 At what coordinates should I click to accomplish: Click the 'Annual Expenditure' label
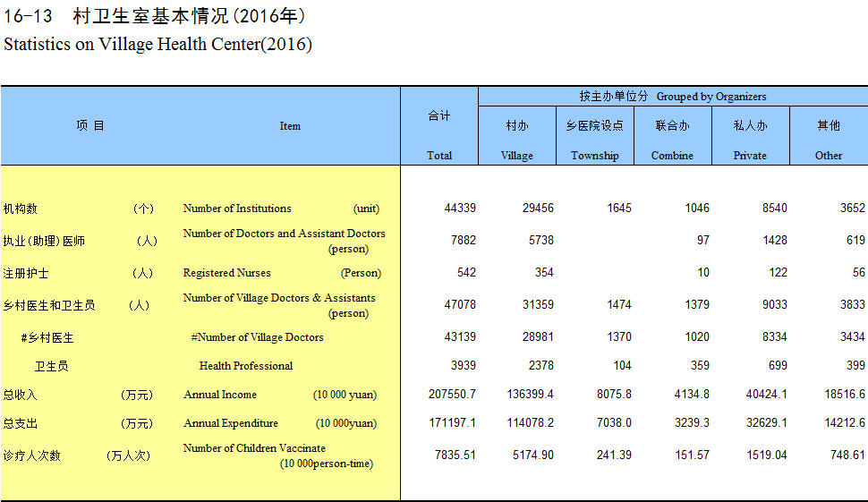[231, 423]
